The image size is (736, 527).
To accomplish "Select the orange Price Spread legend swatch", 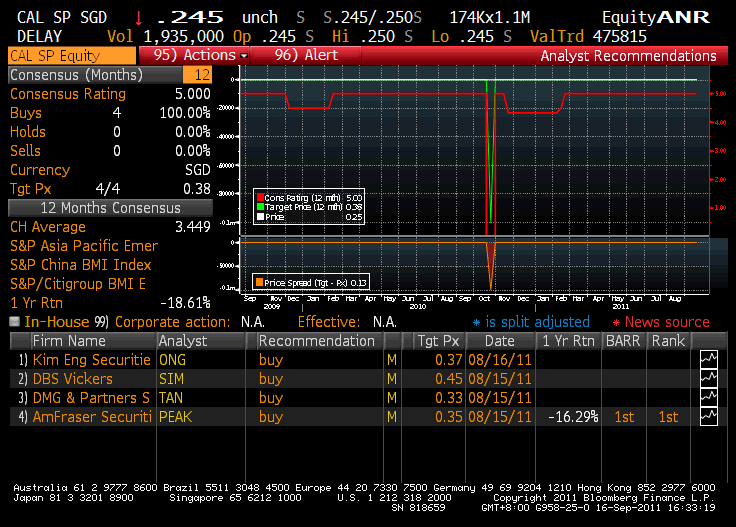I will 259,283.
